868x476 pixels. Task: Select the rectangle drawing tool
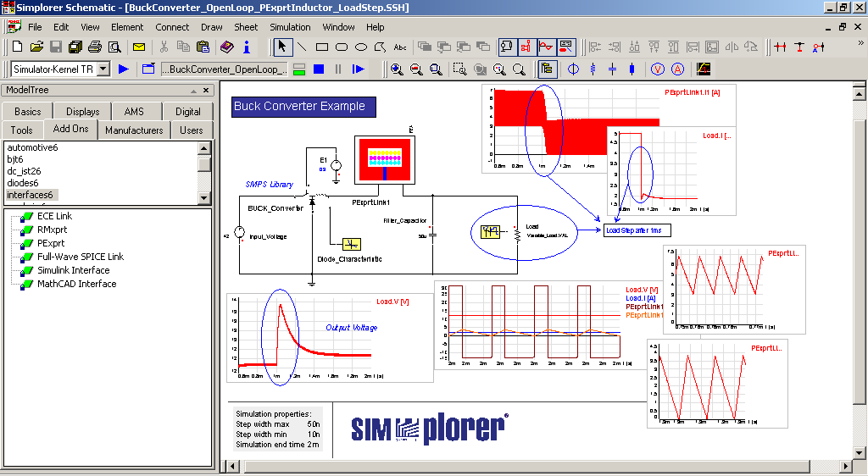click(x=321, y=47)
